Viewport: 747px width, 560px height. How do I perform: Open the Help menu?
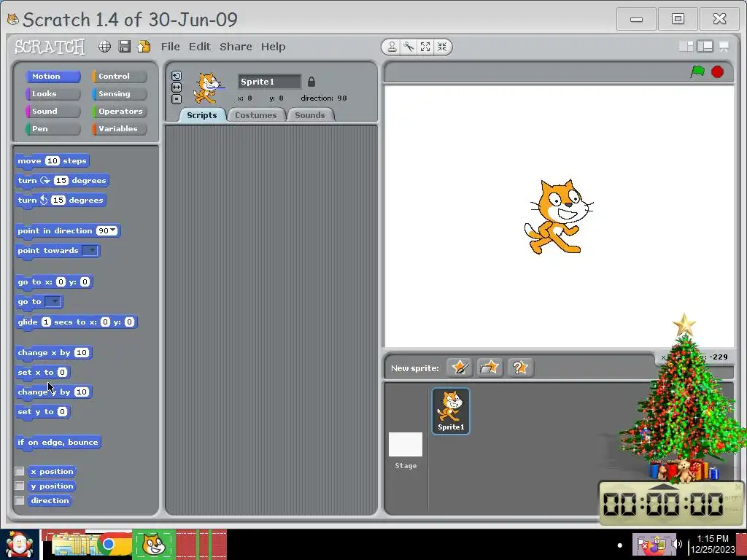click(273, 47)
